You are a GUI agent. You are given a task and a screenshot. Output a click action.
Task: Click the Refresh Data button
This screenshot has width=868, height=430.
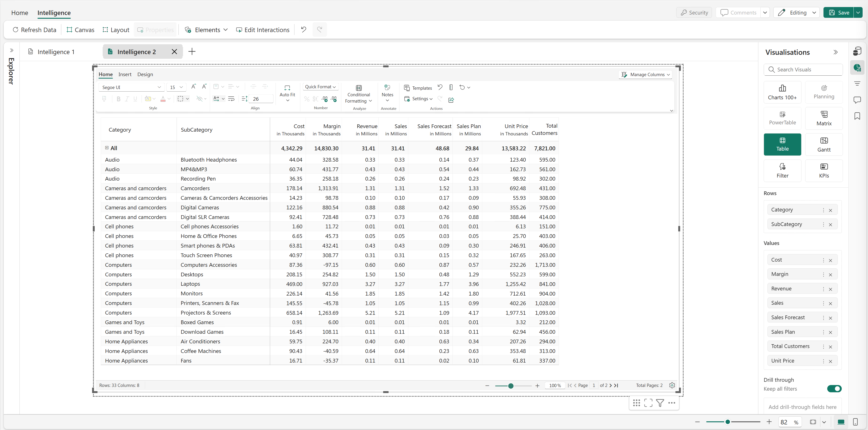pyautogui.click(x=34, y=30)
